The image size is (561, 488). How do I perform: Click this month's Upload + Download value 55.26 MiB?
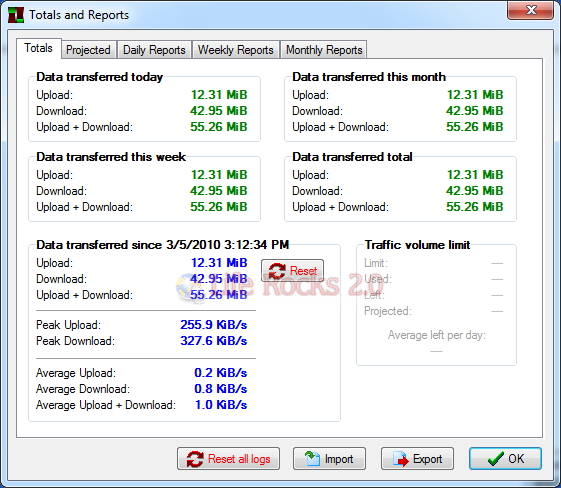[x=474, y=127]
